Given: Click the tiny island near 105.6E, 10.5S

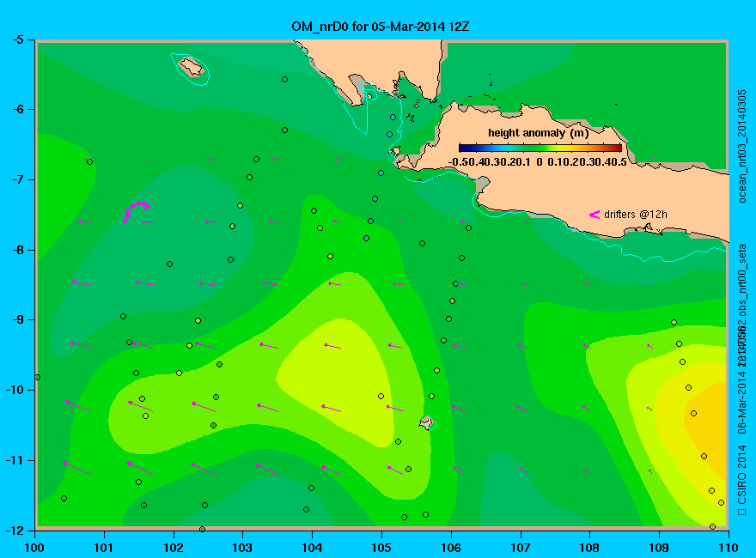Looking at the screenshot, I should 426,422.
